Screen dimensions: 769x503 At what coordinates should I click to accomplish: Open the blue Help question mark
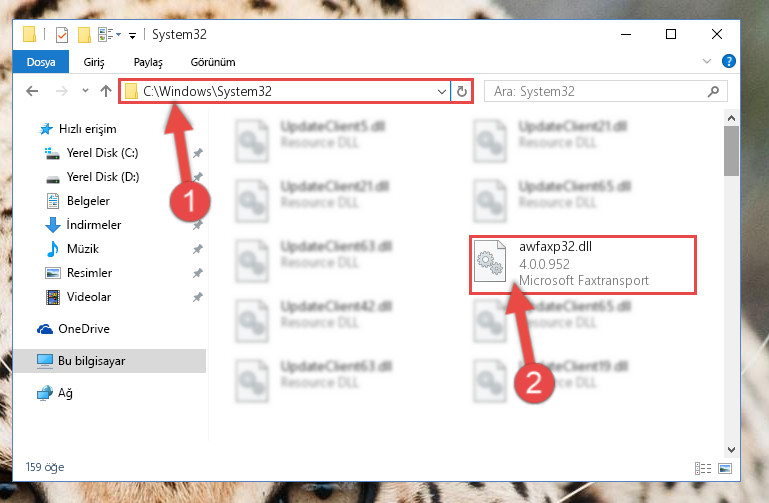[728, 61]
